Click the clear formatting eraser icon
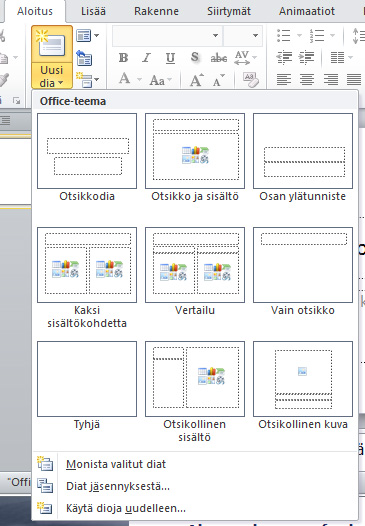The height and width of the screenshot is (526, 365). [250, 80]
